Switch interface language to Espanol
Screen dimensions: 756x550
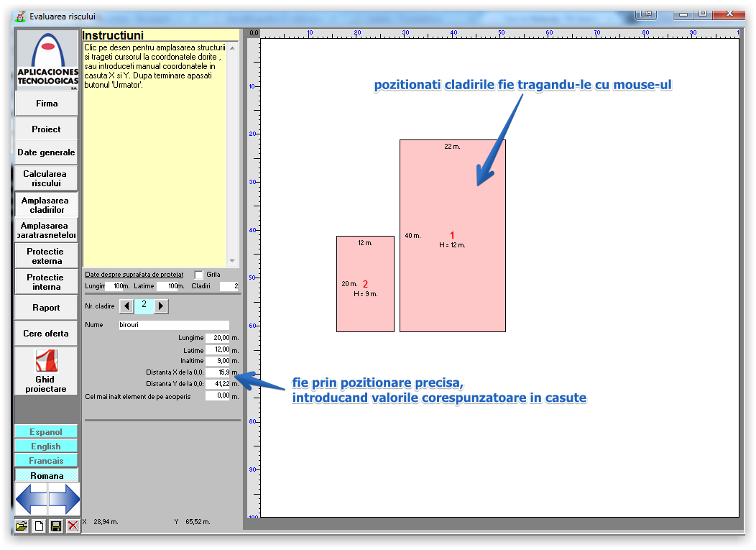pyautogui.click(x=46, y=432)
